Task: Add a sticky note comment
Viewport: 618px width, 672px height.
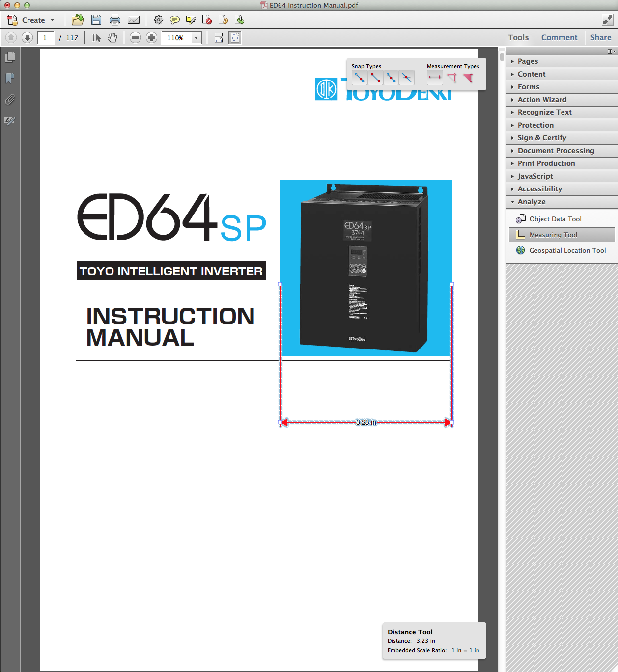Action: tap(174, 20)
